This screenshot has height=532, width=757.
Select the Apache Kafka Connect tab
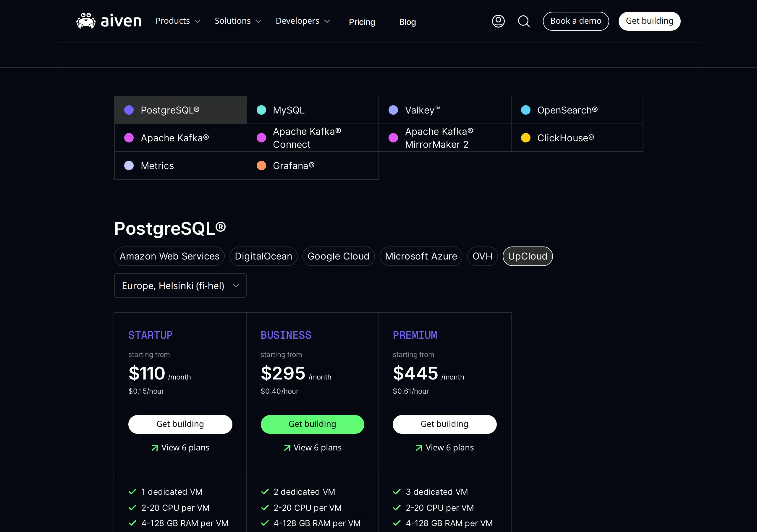point(313,138)
